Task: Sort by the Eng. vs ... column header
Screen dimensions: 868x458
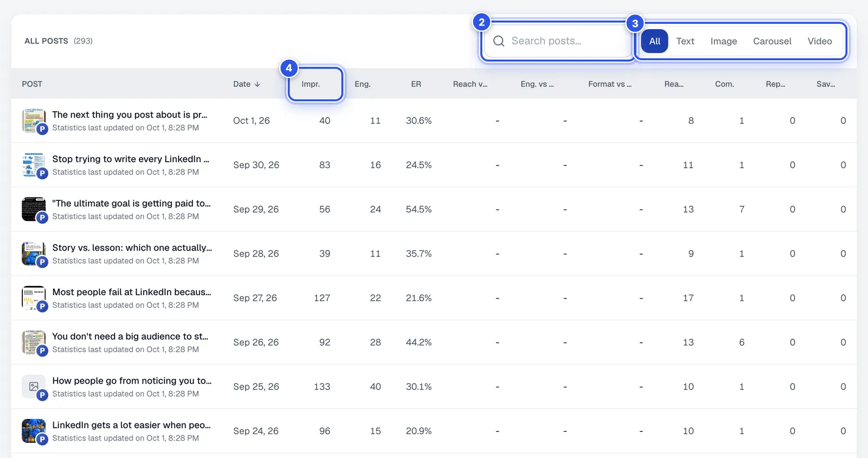Action: [x=537, y=84]
